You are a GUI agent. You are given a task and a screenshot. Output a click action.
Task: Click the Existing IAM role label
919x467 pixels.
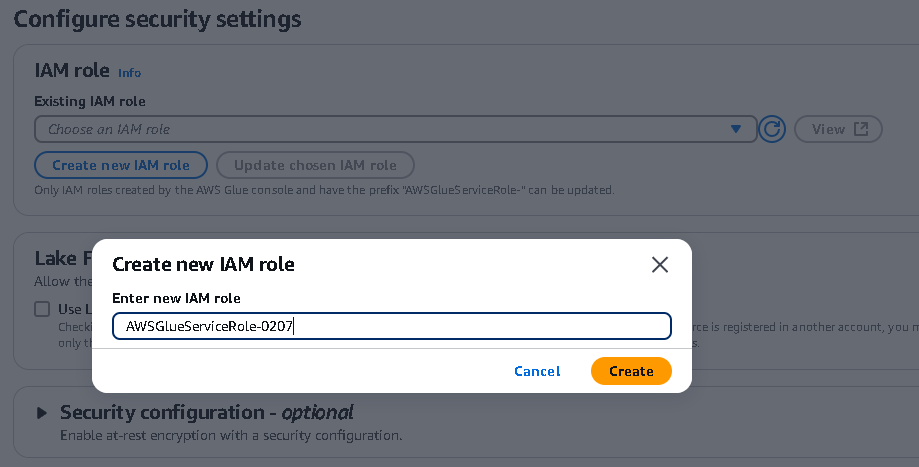[90, 101]
